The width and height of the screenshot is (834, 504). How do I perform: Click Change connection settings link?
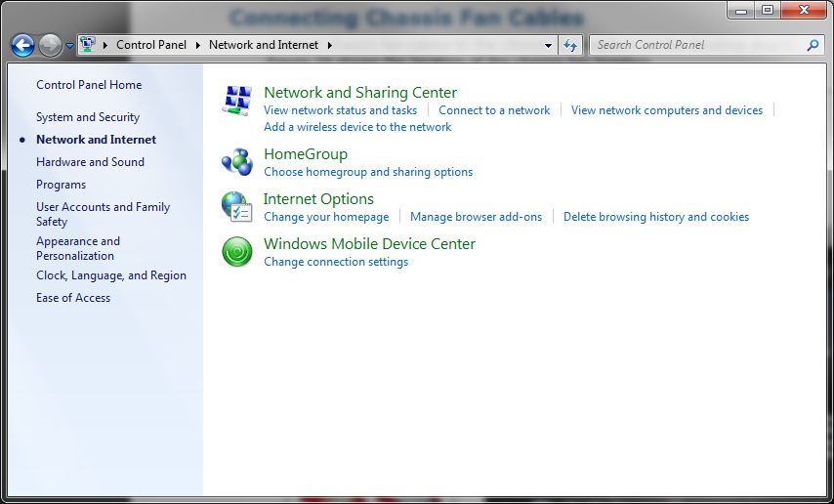click(x=336, y=262)
